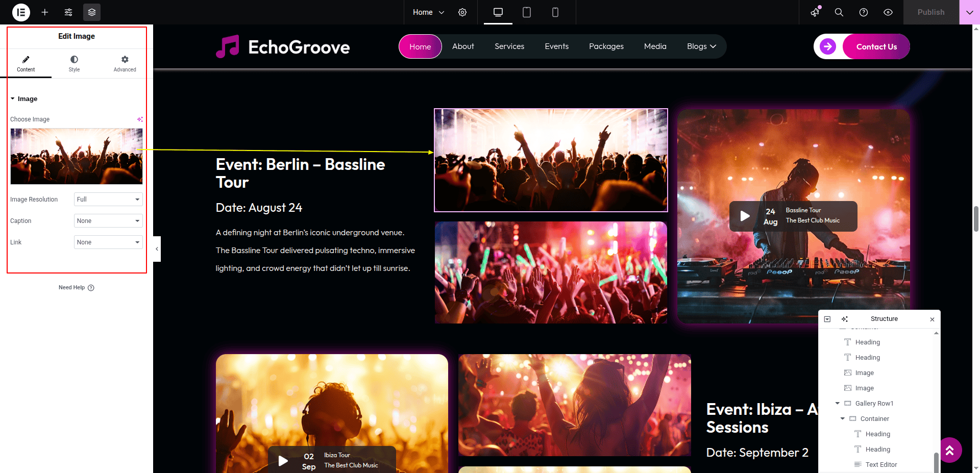Play the Bassline Tour video

click(x=745, y=216)
